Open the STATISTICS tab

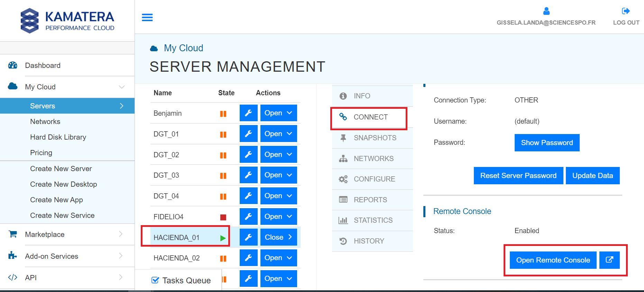tap(372, 220)
